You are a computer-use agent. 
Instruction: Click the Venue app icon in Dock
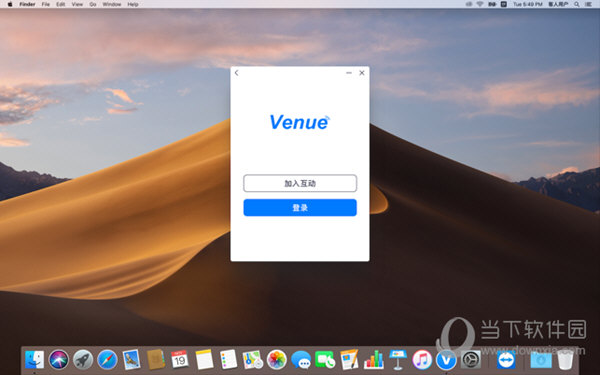(446, 360)
